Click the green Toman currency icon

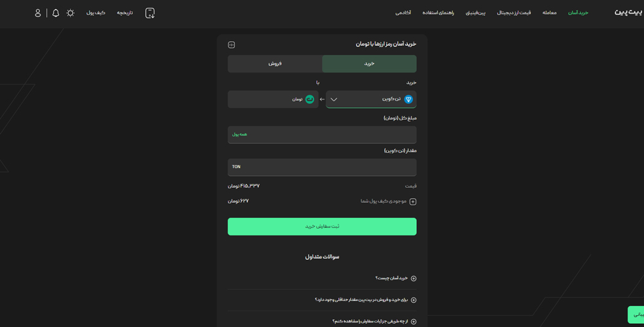(310, 99)
